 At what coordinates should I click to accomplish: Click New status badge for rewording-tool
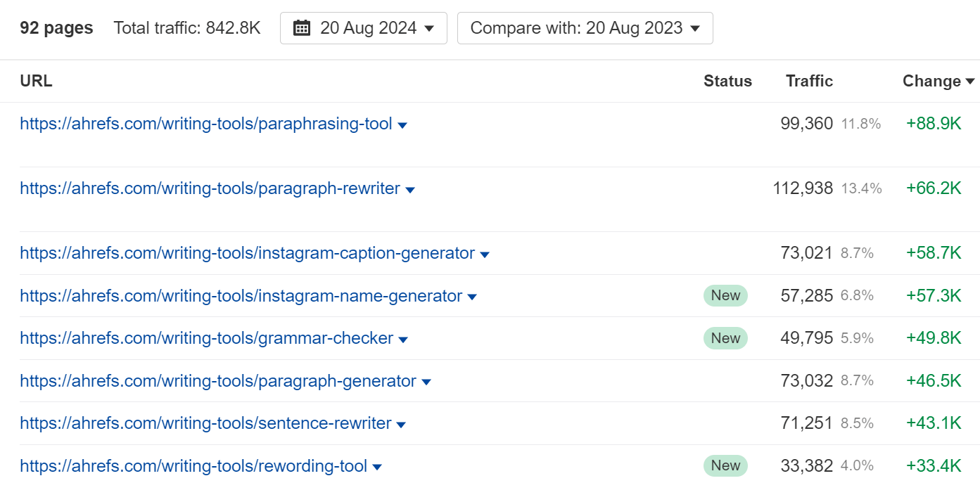point(725,466)
